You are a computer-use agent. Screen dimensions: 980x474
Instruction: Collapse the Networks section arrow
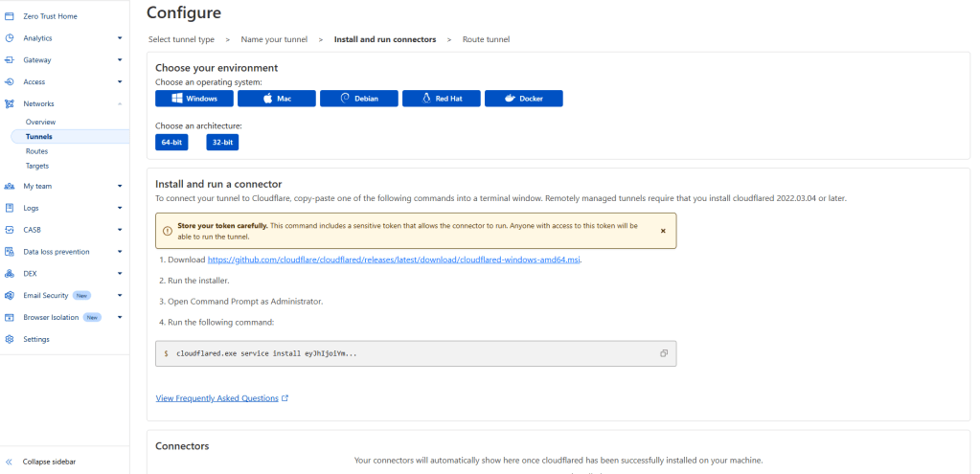point(120,103)
